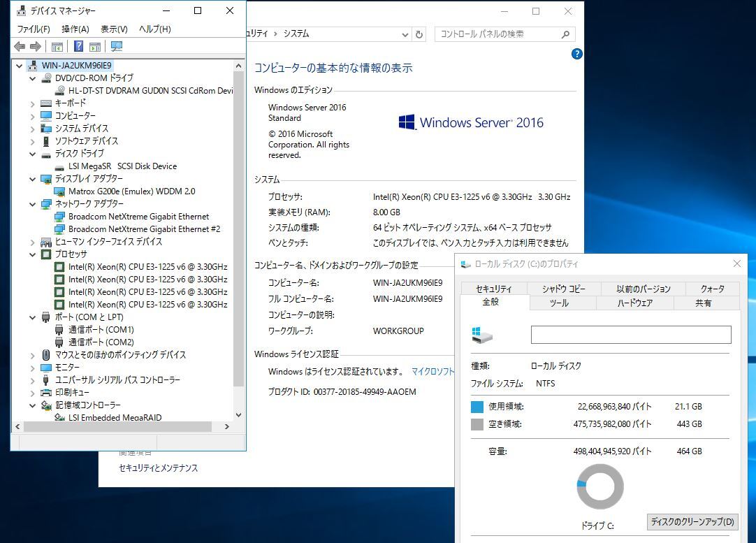Click the モニター category icon
756x543 pixels.
(x=46, y=368)
